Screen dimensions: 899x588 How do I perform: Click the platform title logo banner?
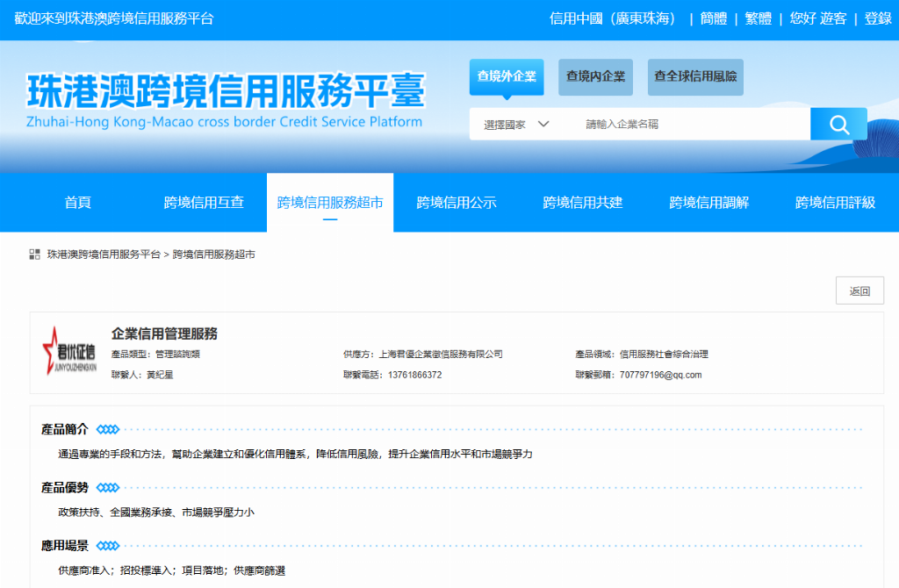(x=226, y=100)
